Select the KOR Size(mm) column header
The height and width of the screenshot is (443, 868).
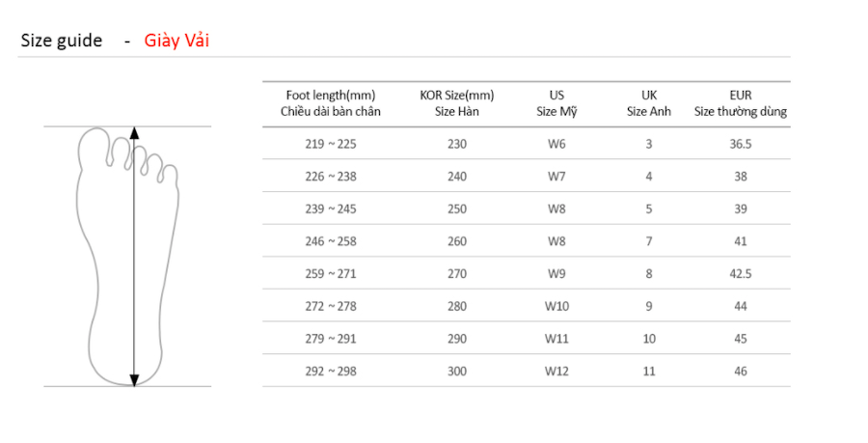click(457, 103)
